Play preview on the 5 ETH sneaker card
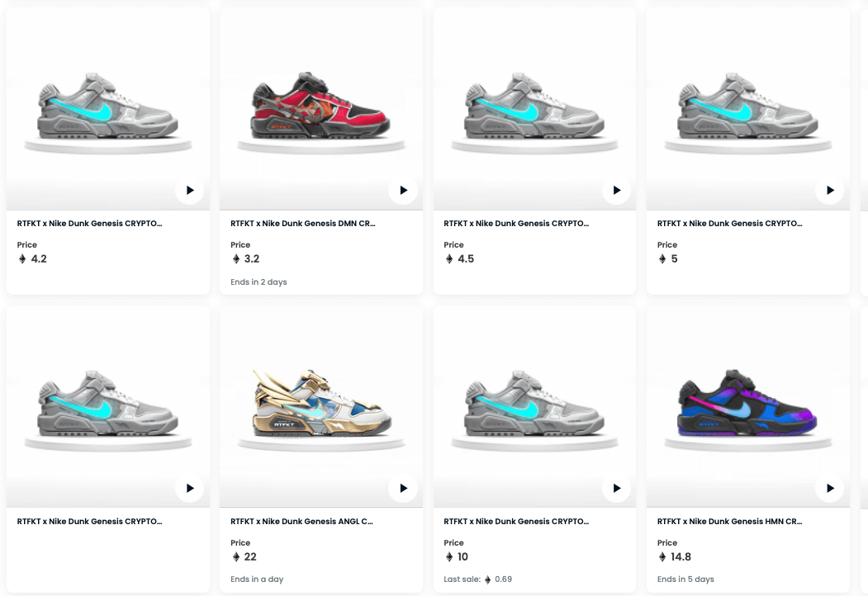Screen dimensions: 868x596 (830, 191)
